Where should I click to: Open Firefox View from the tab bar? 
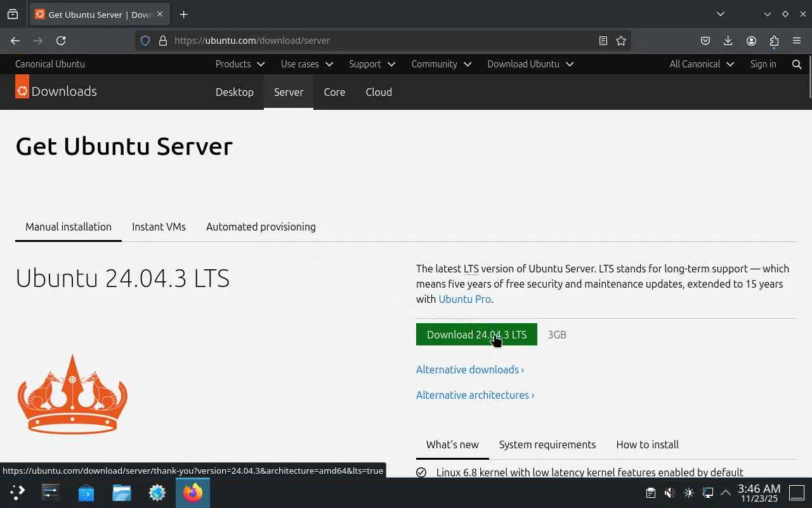tap(13, 14)
